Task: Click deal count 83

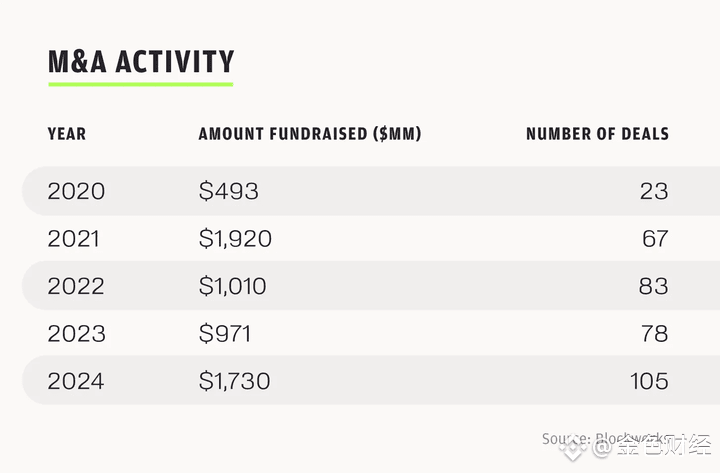Action: (653, 286)
